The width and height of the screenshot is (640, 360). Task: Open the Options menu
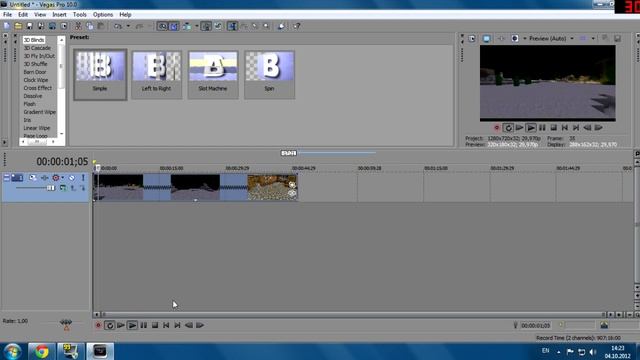tap(103, 14)
